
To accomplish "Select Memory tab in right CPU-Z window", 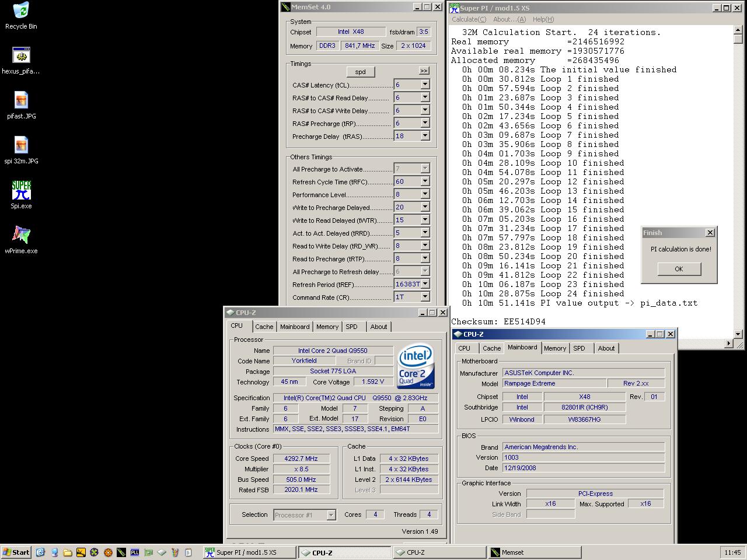I will point(555,348).
